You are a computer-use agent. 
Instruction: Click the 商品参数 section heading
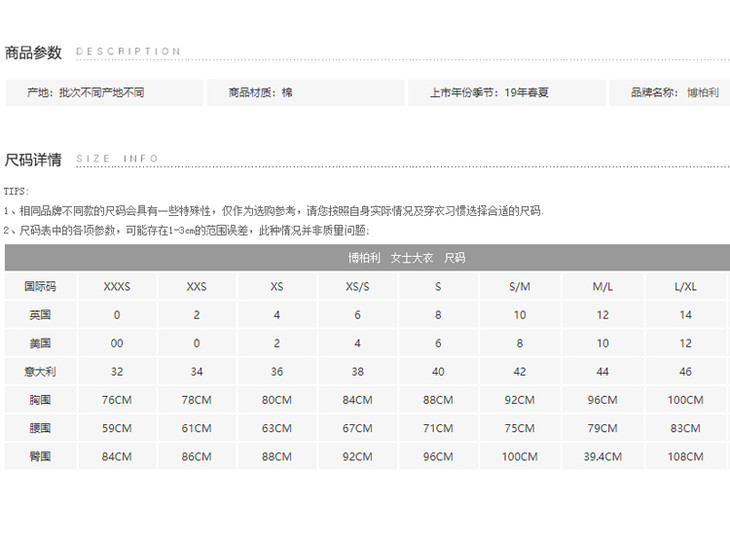(x=33, y=52)
